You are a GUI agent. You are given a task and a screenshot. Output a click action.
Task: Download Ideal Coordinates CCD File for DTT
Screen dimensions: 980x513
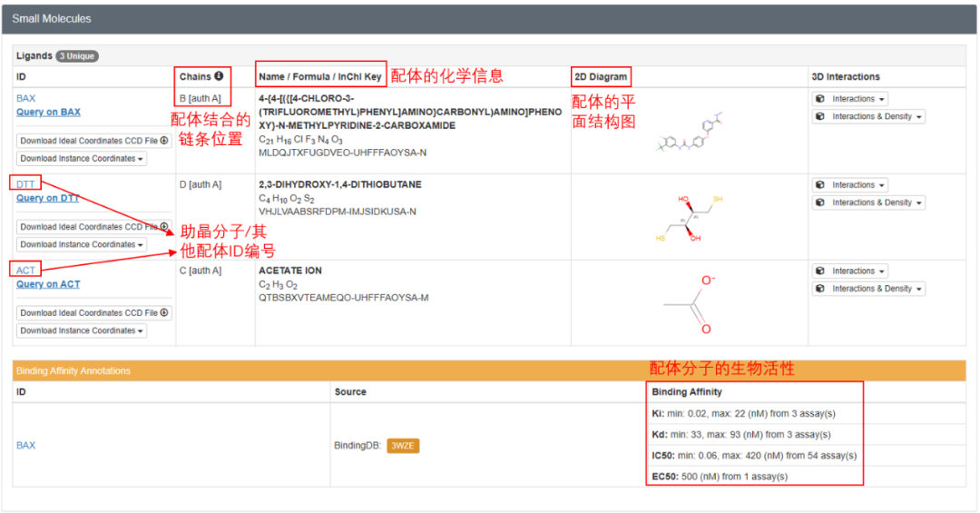93,226
